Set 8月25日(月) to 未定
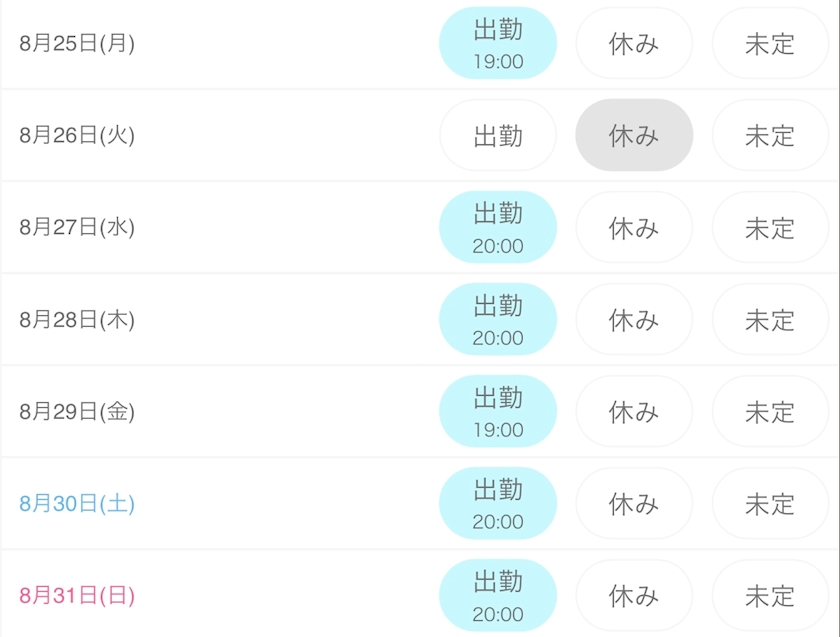The image size is (840, 637). (770, 44)
